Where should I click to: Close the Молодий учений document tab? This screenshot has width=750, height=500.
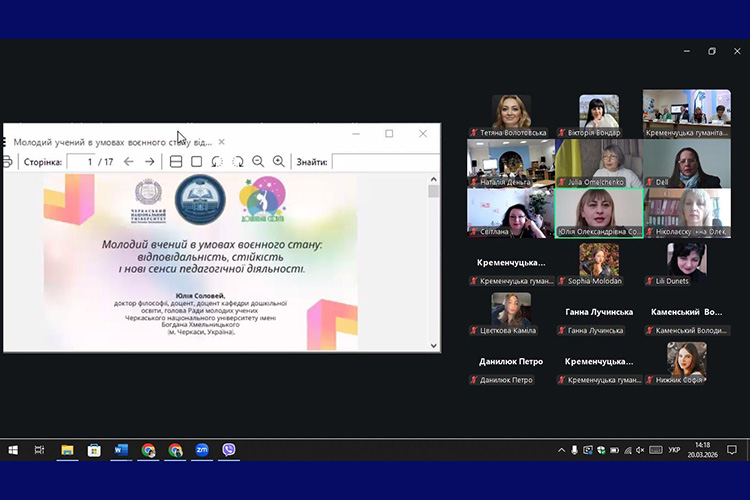click(x=222, y=142)
